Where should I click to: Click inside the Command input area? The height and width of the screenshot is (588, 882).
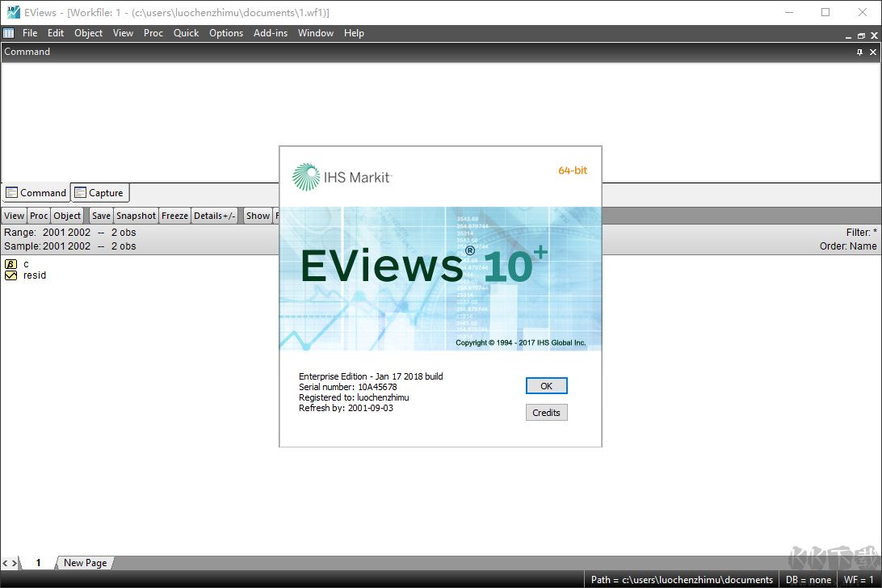pyautogui.click(x=441, y=121)
